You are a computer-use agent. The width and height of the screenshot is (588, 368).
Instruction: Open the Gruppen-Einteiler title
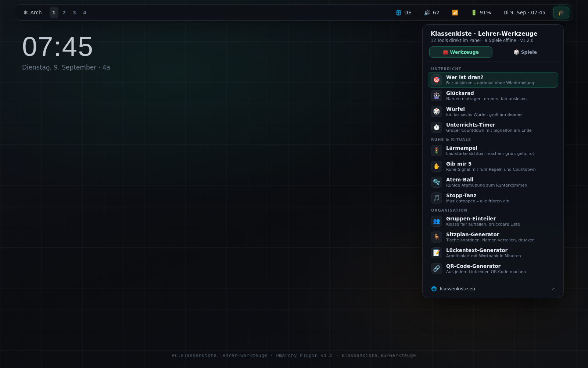(x=471, y=219)
